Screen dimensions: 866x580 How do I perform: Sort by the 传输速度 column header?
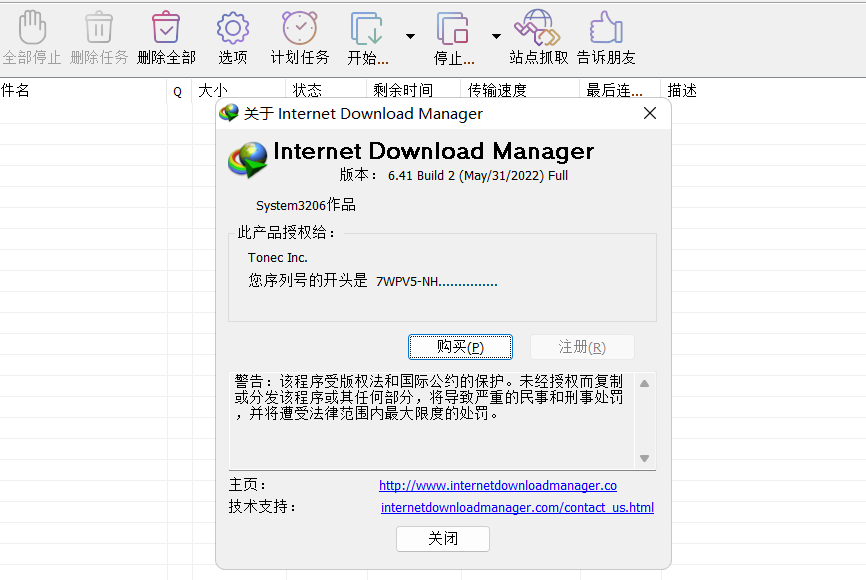[x=520, y=90]
